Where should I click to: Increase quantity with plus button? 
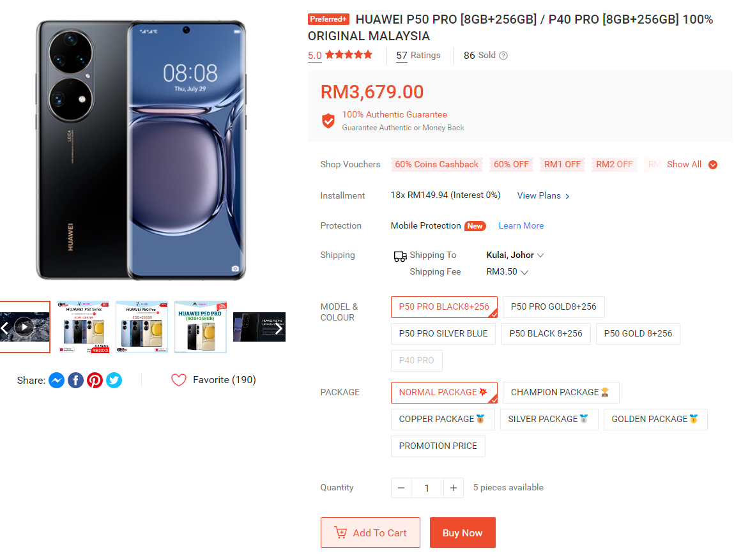point(453,488)
